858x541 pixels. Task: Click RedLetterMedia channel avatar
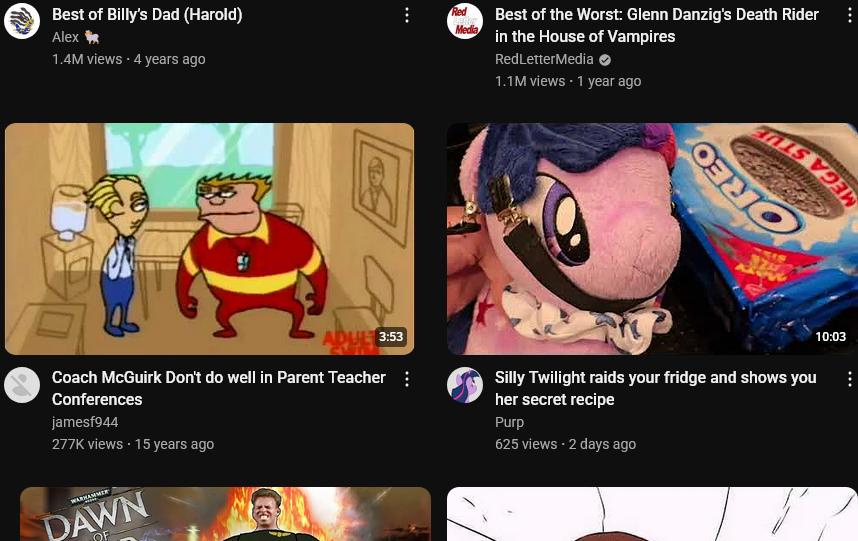pyautogui.click(x=465, y=21)
